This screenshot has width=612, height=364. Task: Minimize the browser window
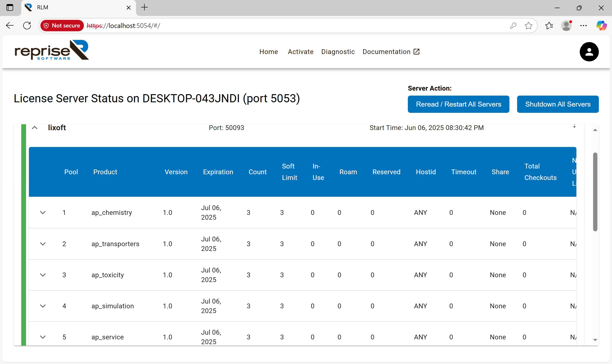click(x=557, y=8)
